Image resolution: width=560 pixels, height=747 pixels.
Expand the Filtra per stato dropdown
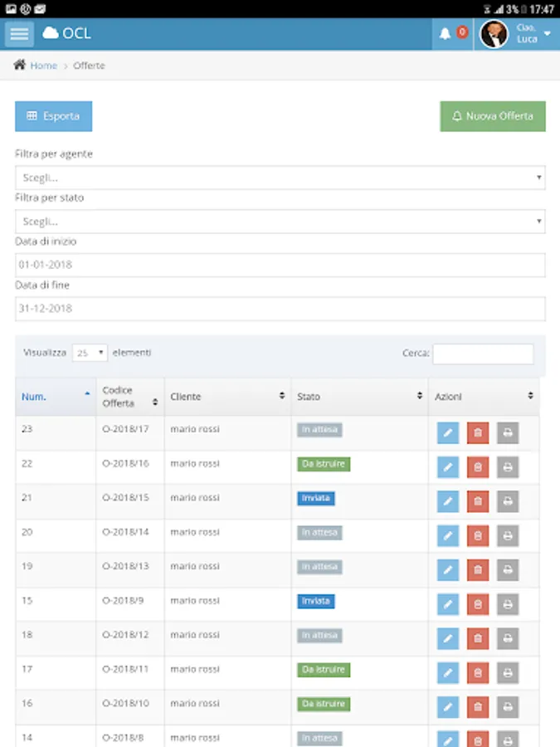[x=280, y=222]
